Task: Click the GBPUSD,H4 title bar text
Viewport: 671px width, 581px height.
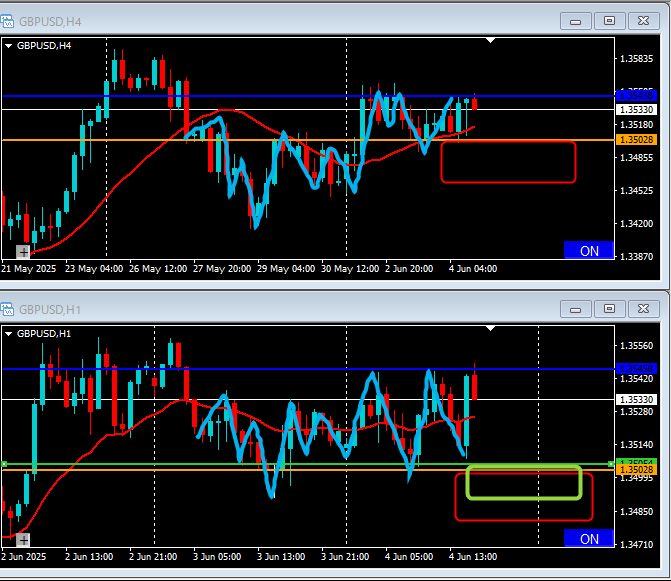Action: click(x=50, y=21)
